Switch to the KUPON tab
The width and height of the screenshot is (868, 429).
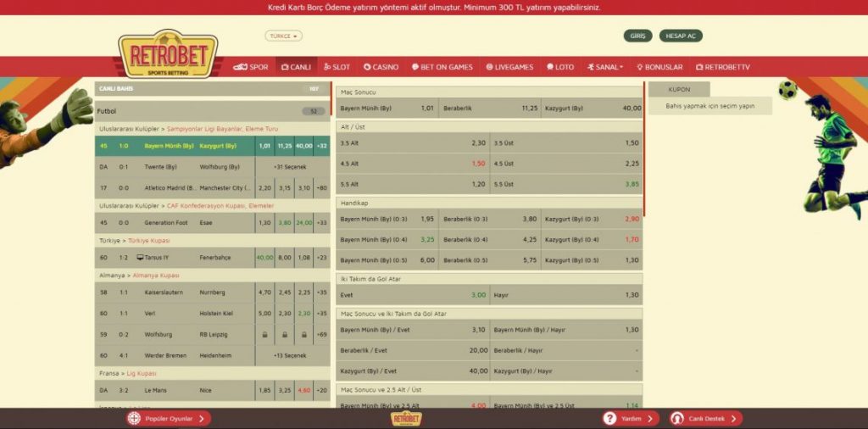(679, 89)
